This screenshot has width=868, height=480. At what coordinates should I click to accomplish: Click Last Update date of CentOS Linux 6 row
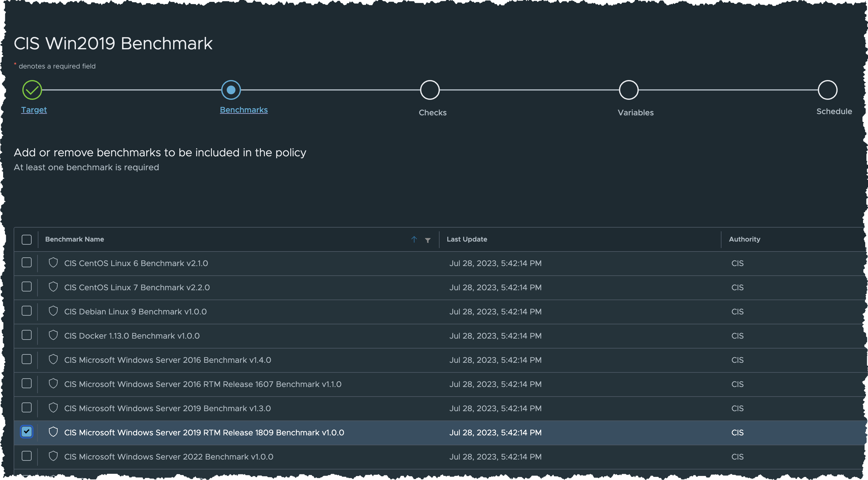tap(495, 264)
